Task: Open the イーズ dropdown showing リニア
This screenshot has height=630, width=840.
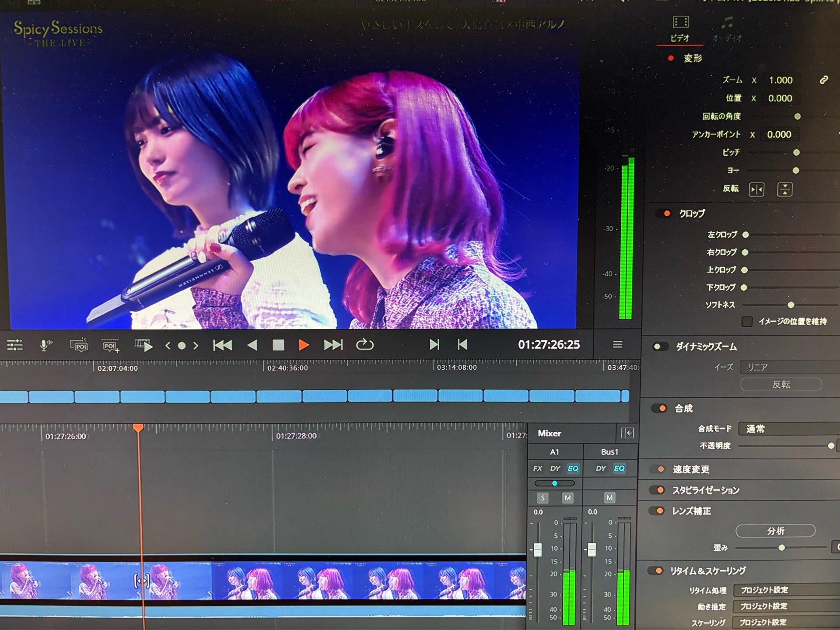Action: pyautogui.click(x=790, y=367)
